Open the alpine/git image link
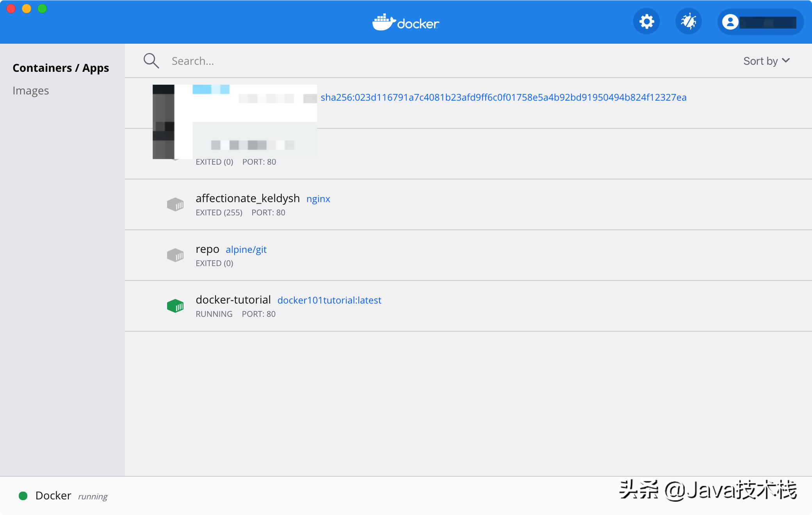Viewport: 812px width, 515px height. pos(246,250)
